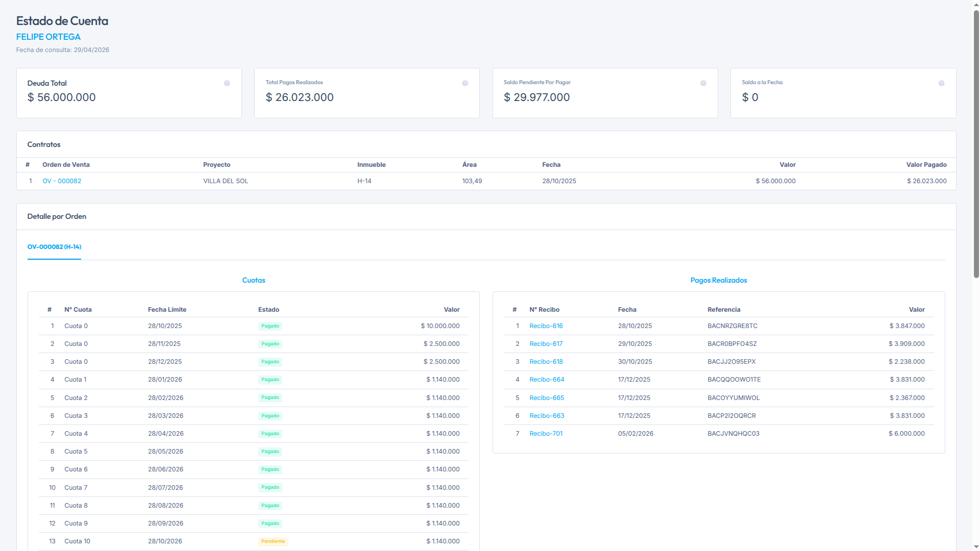Click the Pagos Realizados section heading
The height and width of the screenshot is (551, 980).
click(719, 280)
